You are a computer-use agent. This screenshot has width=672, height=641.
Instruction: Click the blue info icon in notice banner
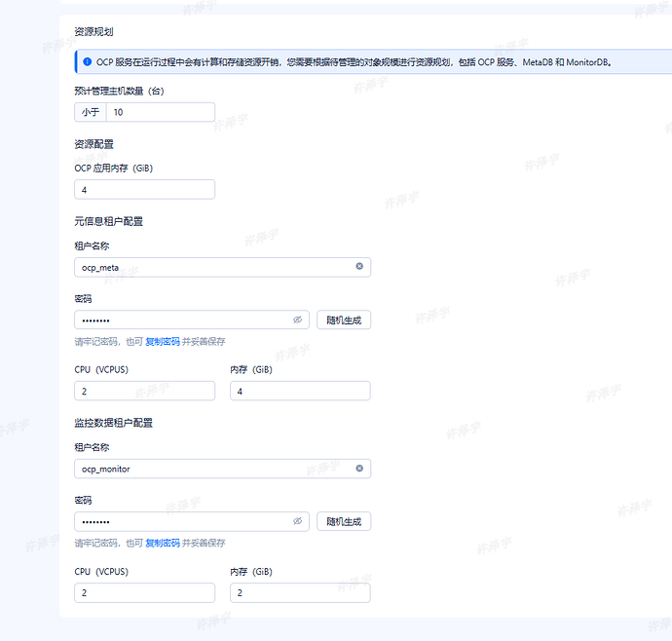(87, 61)
